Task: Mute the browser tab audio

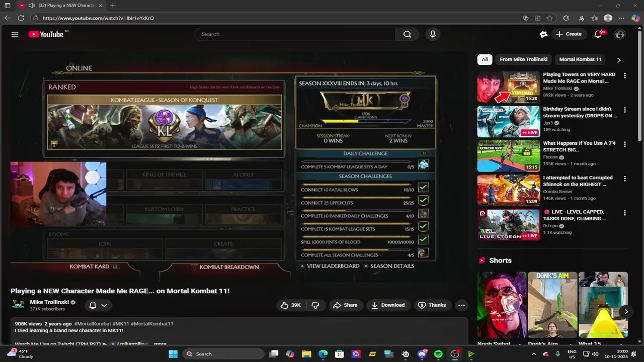Action: (x=32, y=6)
